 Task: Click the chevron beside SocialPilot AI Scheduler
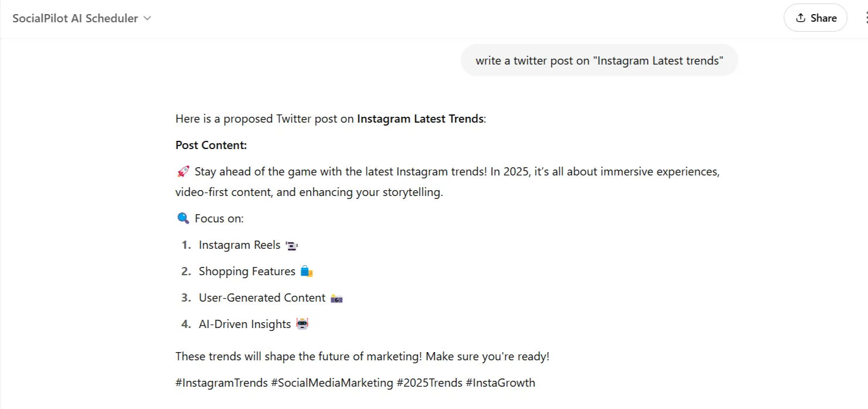click(147, 18)
